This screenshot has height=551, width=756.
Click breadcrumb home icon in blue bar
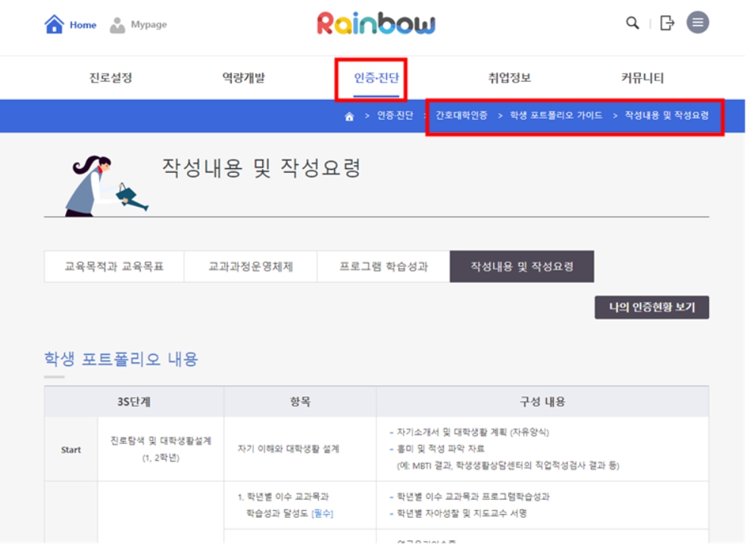pos(349,116)
